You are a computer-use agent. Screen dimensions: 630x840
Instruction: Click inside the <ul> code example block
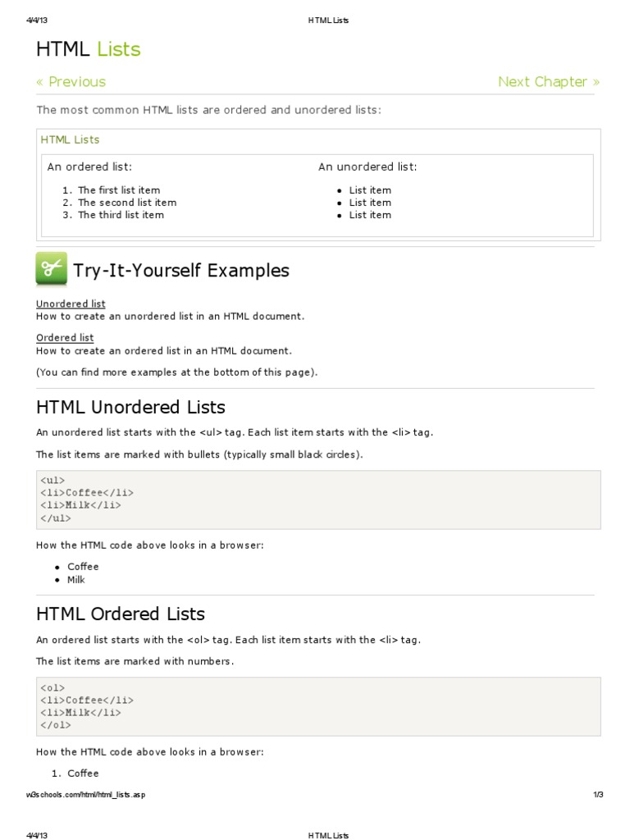click(x=318, y=500)
